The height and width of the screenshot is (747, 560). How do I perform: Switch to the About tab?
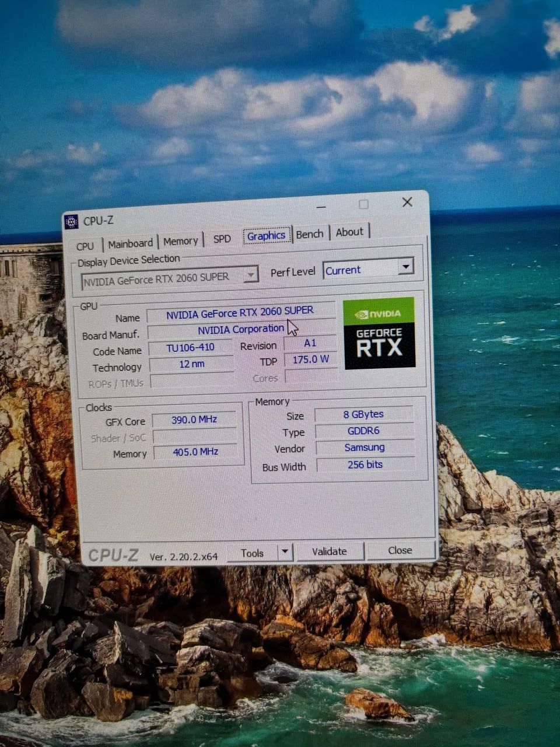[x=349, y=232]
